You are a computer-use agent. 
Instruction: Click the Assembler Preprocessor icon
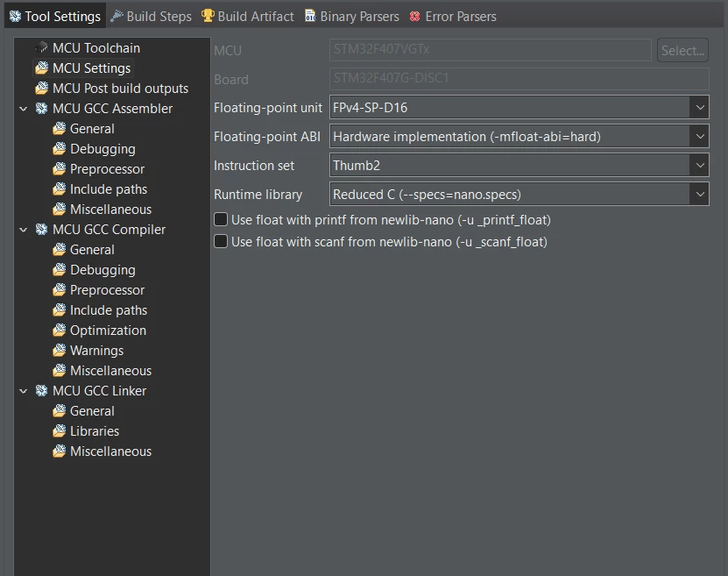[x=59, y=168]
